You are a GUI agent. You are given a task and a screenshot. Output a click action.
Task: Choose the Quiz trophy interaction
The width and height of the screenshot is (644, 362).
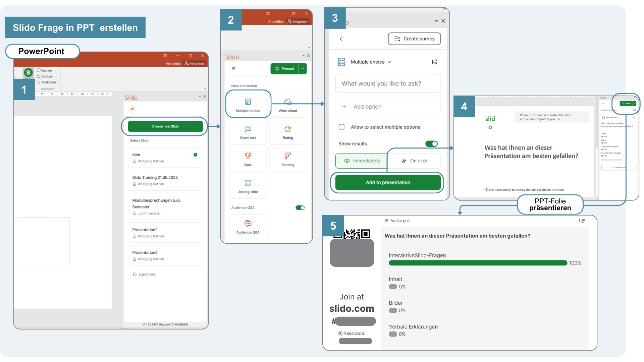[x=248, y=159]
